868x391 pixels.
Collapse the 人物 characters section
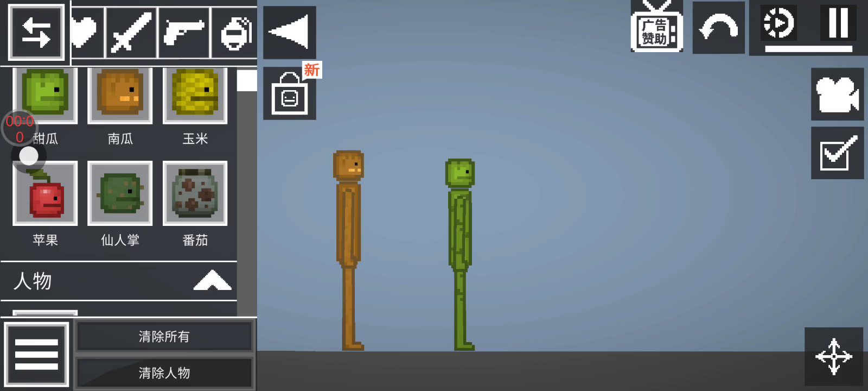click(x=212, y=281)
